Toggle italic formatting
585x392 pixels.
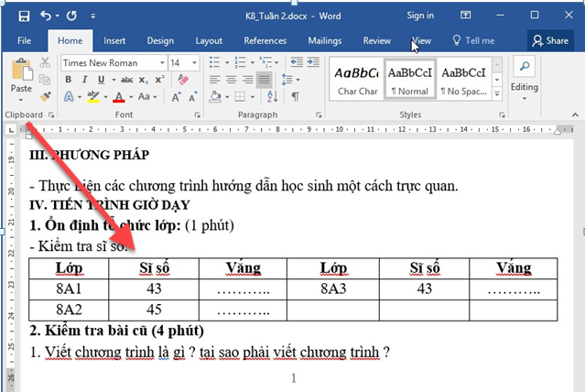click(85, 80)
